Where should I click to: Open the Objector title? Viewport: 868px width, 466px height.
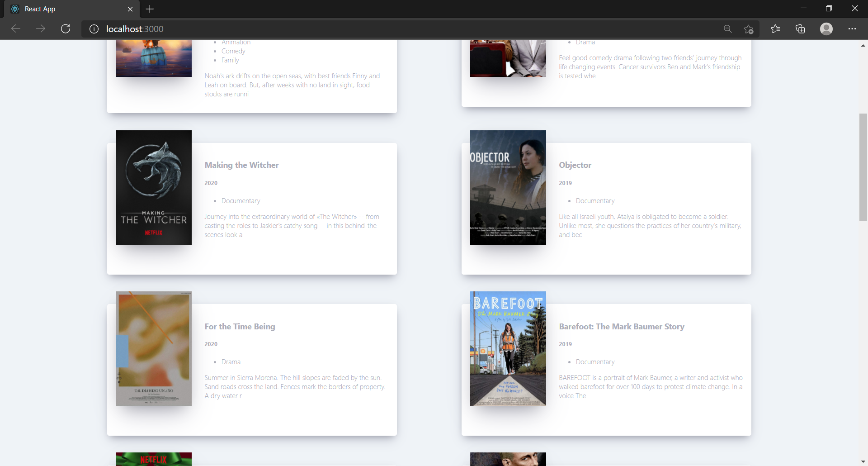click(575, 165)
